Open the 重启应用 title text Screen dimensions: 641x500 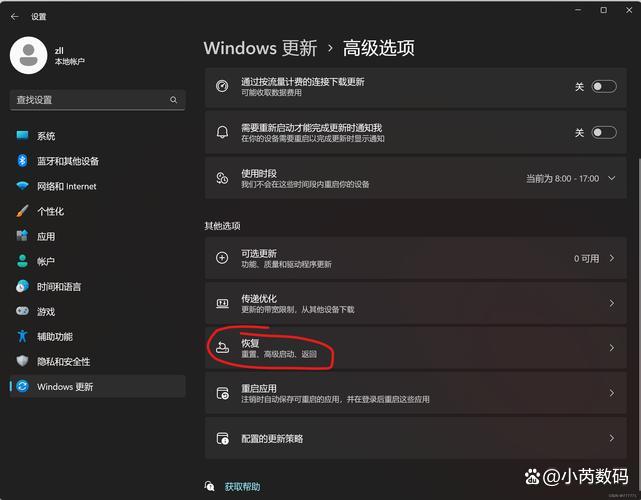[x=259, y=388]
